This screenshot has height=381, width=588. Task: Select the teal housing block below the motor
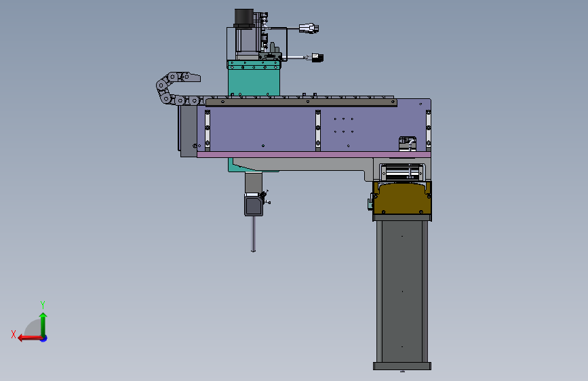(x=254, y=82)
